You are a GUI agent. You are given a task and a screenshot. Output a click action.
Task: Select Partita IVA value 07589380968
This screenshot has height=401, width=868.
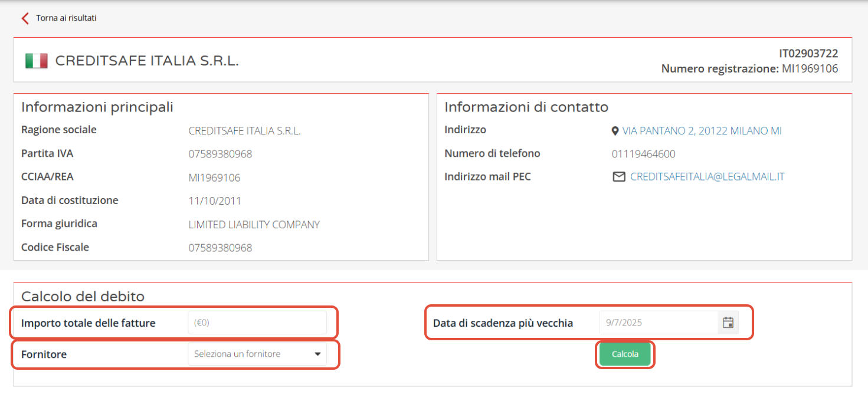tap(220, 154)
